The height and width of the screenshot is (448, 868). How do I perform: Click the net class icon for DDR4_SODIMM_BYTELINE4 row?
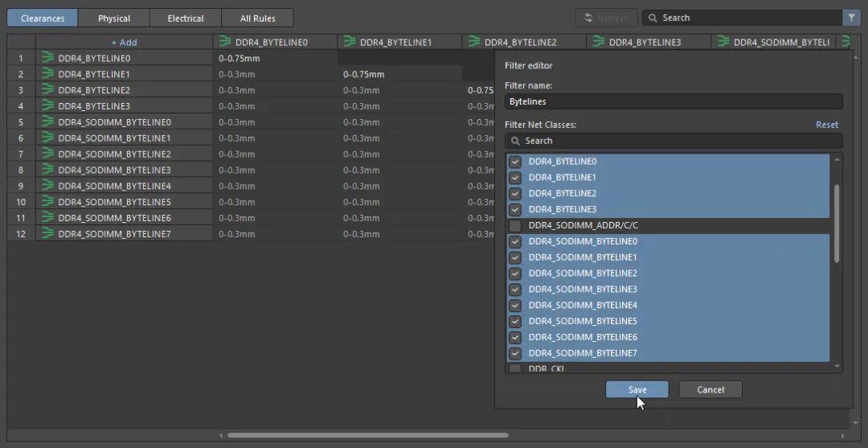pyautogui.click(x=48, y=186)
